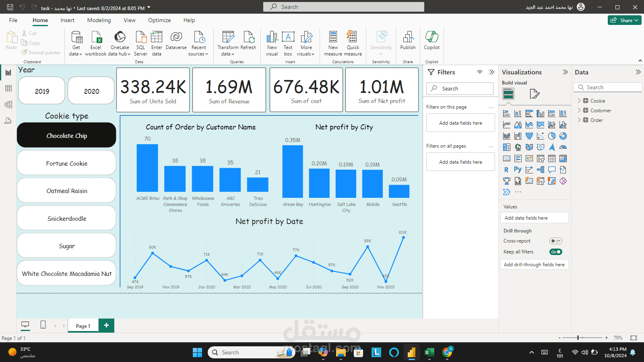Switch to the View ribbon tab
Screen dimensions: 644x362
(x=130, y=20)
